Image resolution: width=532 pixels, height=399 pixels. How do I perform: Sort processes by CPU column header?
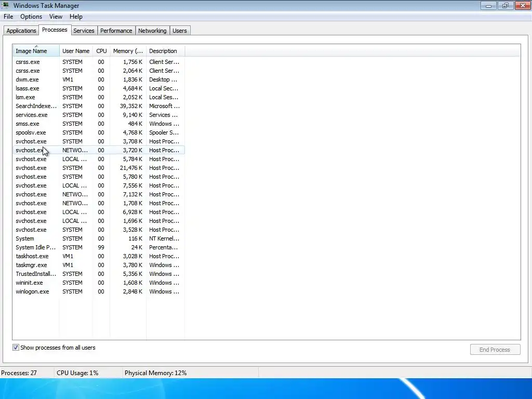(101, 51)
